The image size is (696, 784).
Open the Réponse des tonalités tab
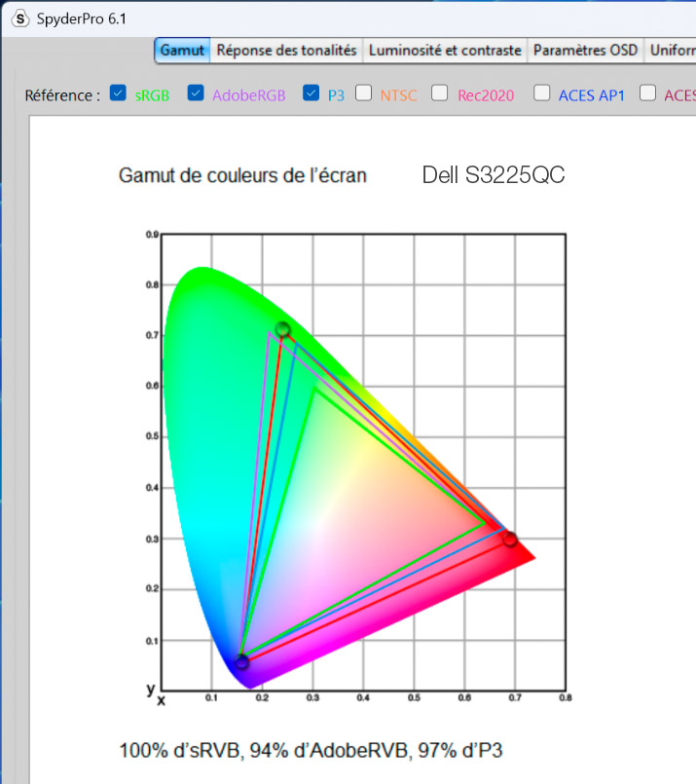click(286, 51)
